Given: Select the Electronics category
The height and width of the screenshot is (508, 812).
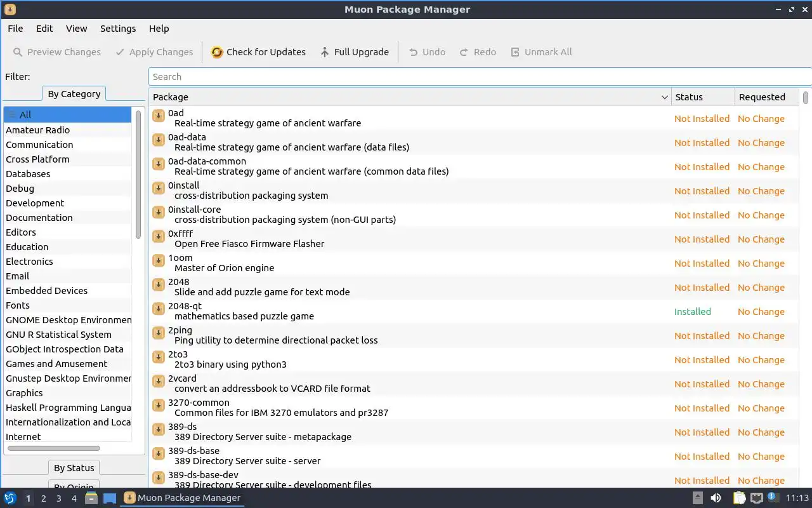Looking at the screenshot, I should click(x=67, y=262).
